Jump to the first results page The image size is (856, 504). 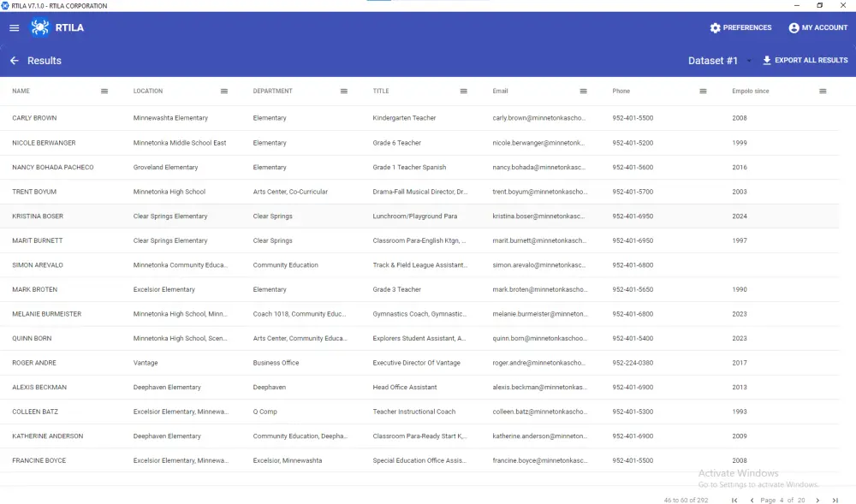click(734, 501)
